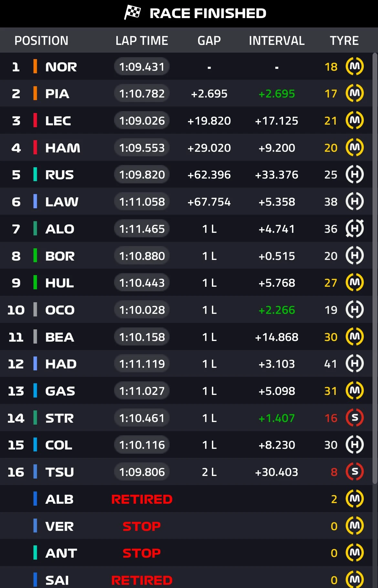Click Stroll's soft tyre icon
The height and width of the screenshot is (588, 378).
354,418
